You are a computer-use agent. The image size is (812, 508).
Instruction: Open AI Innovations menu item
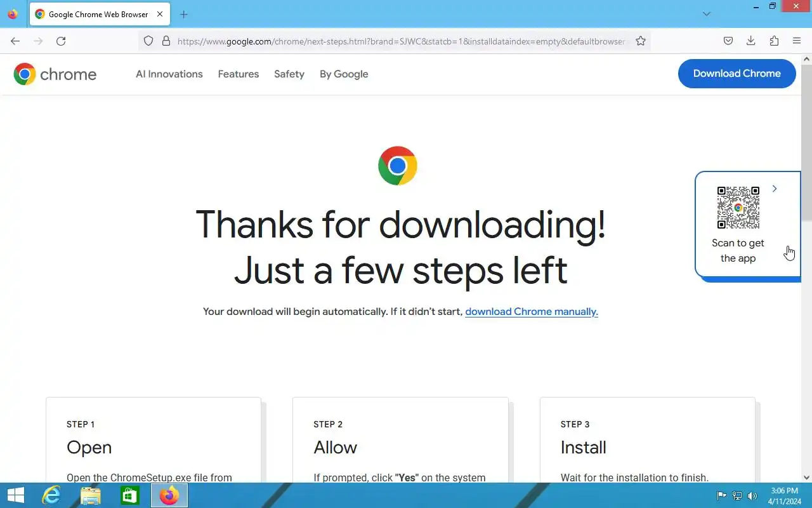pyautogui.click(x=169, y=74)
